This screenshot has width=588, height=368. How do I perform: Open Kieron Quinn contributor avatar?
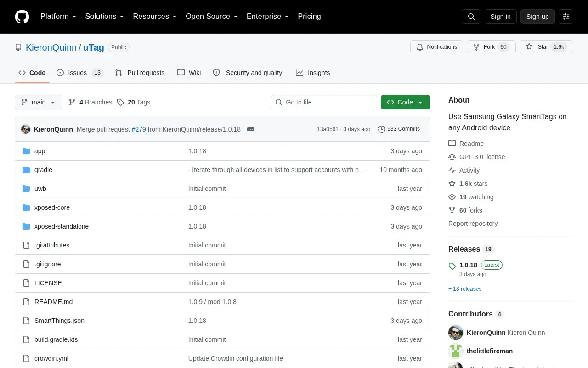coord(456,333)
